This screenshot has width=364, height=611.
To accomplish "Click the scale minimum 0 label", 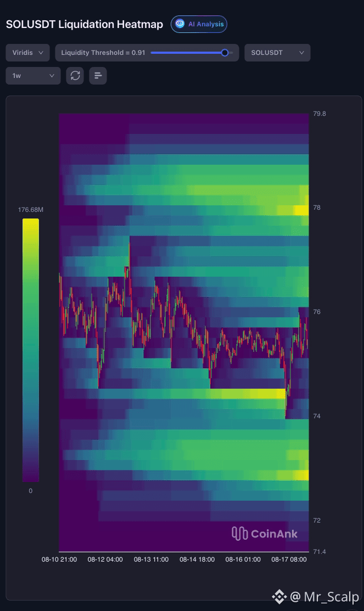I will point(31,491).
